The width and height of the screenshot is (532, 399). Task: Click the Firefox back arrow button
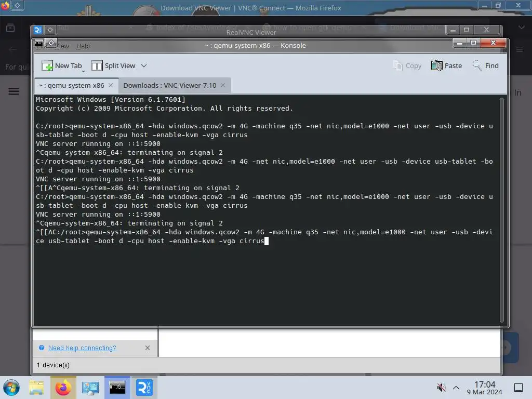click(x=13, y=49)
